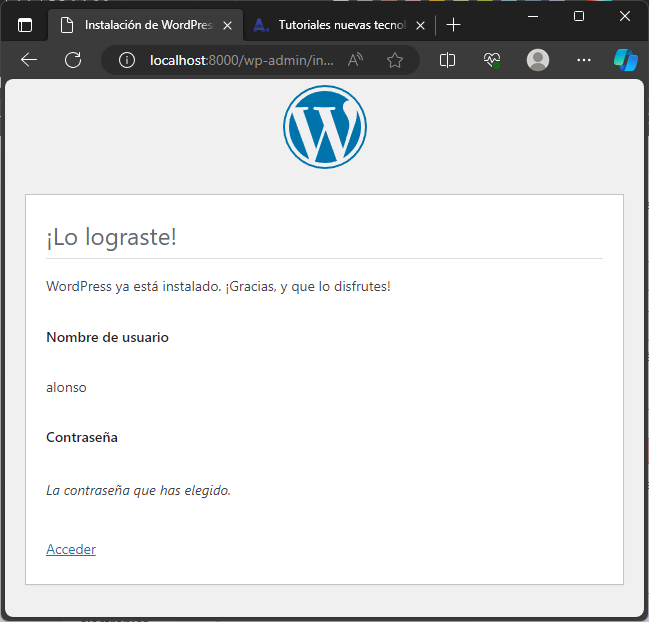Open the user profile avatar
Screen dimensions: 649x622
pyautogui.click(x=538, y=60)
